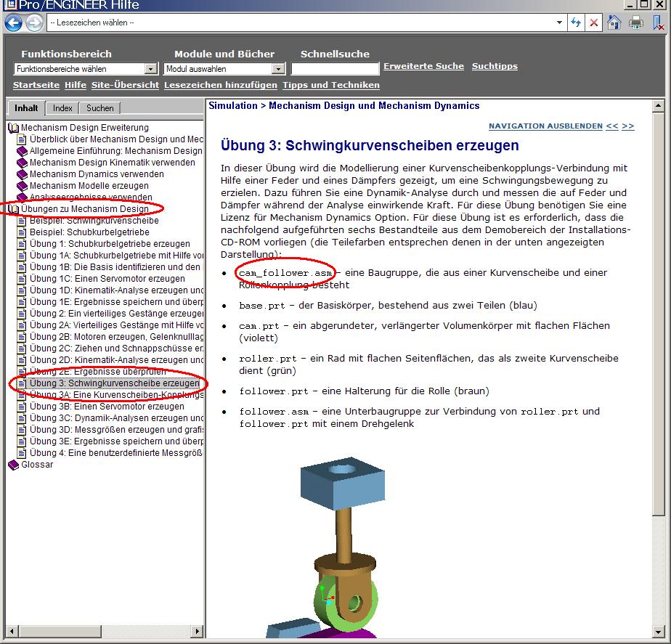Screen dimensions: 671x644
Task: Click the page icon beside Übung 2C: Ziehen und Schnappschüsse
Action: coord(21,348)
